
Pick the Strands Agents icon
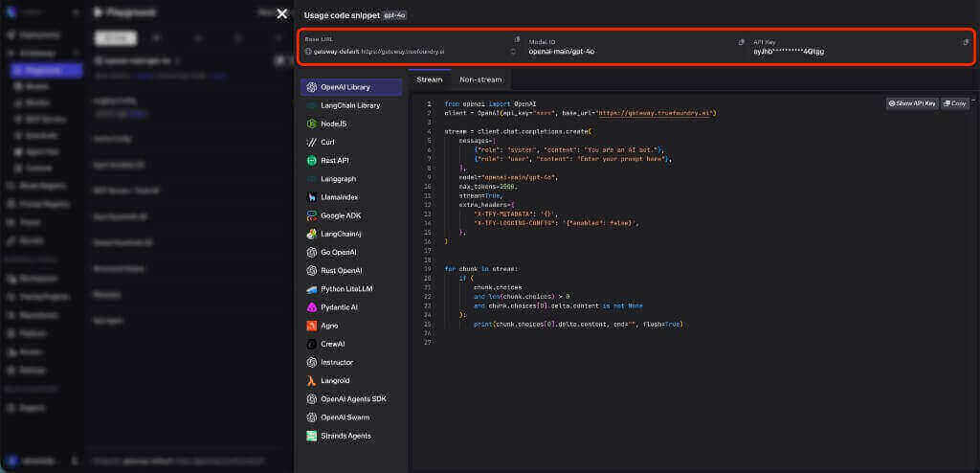(x=311, y=436)
